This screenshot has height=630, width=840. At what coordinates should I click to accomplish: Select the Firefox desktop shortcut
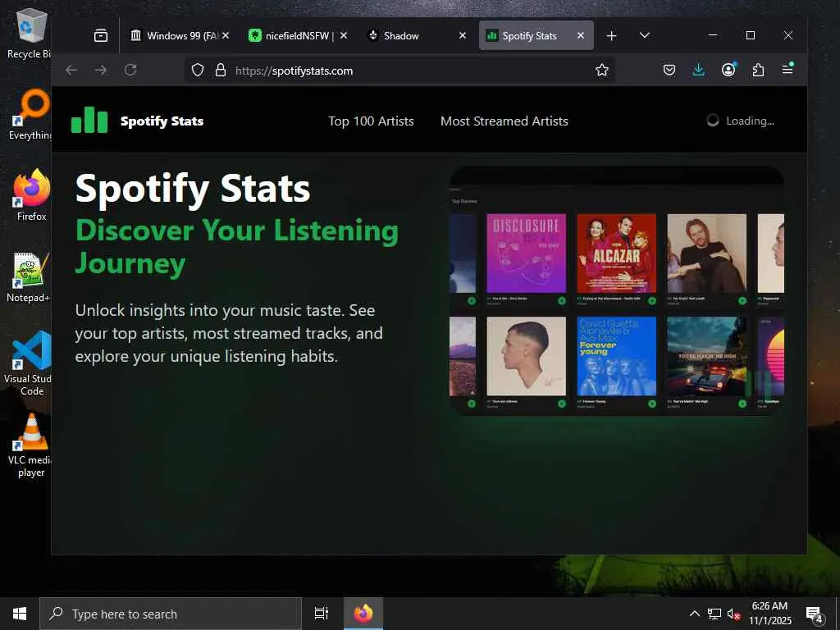(32, 195)
